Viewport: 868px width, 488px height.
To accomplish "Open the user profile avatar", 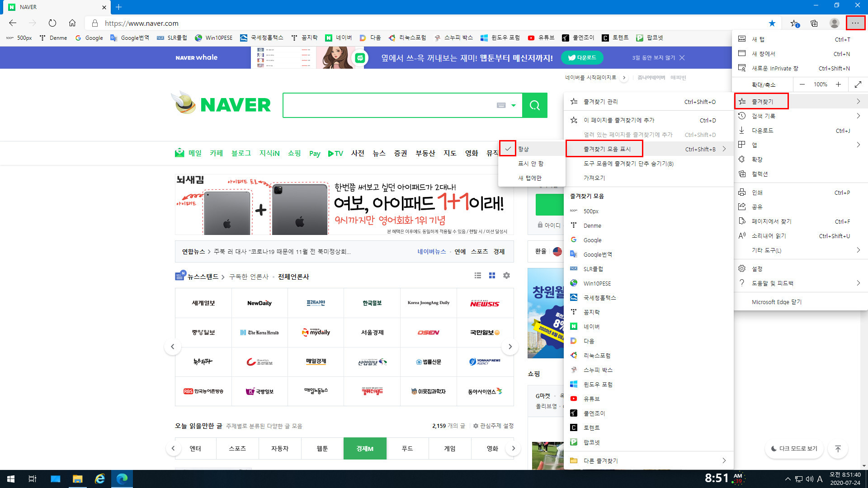I will (x=835, y=23).
